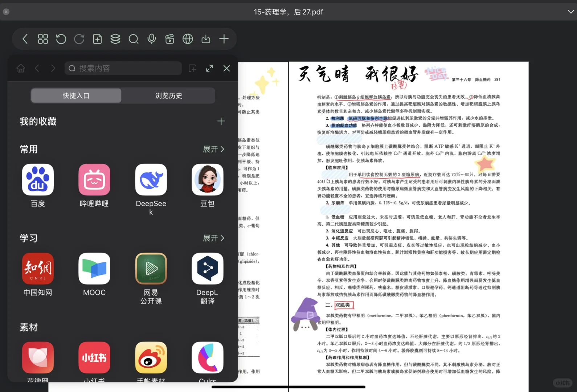Open the 豆包 shortcut

click(208, 185)
